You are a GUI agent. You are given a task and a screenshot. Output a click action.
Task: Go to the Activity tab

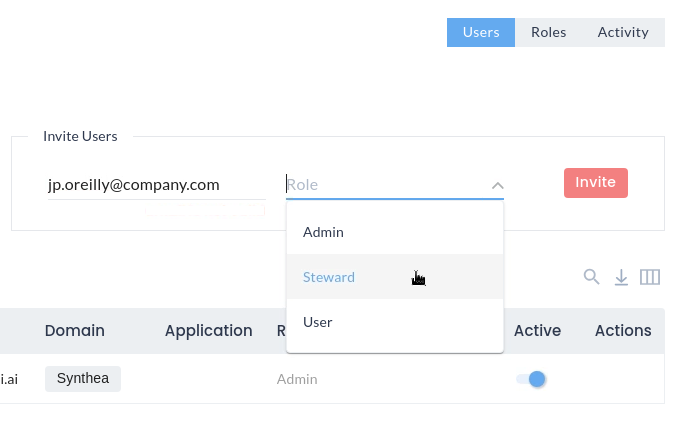(x=623, y=32)
